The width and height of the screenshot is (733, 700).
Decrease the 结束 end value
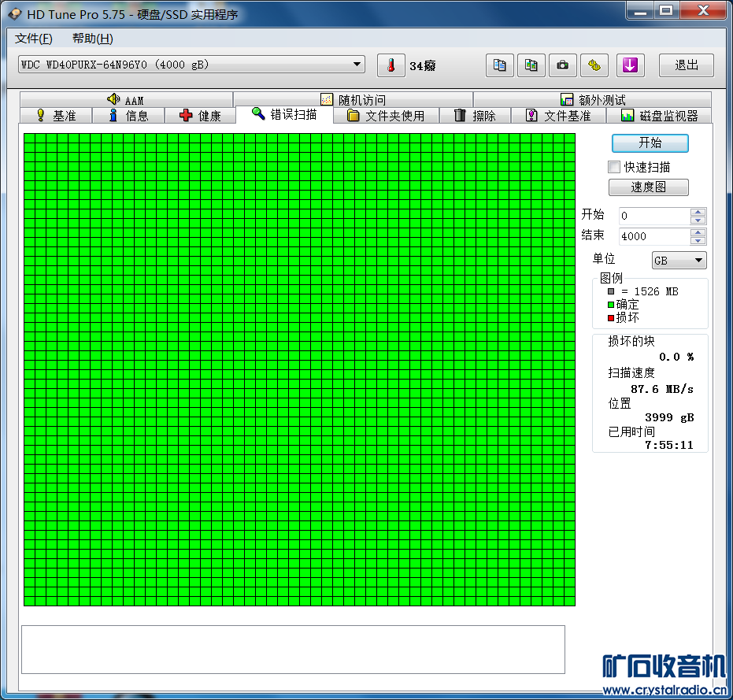click(x=698, y=241)
